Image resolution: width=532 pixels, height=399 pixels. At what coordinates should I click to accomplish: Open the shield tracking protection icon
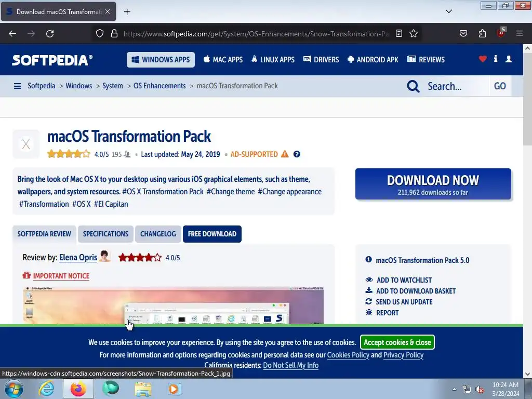tap(99, 34)
